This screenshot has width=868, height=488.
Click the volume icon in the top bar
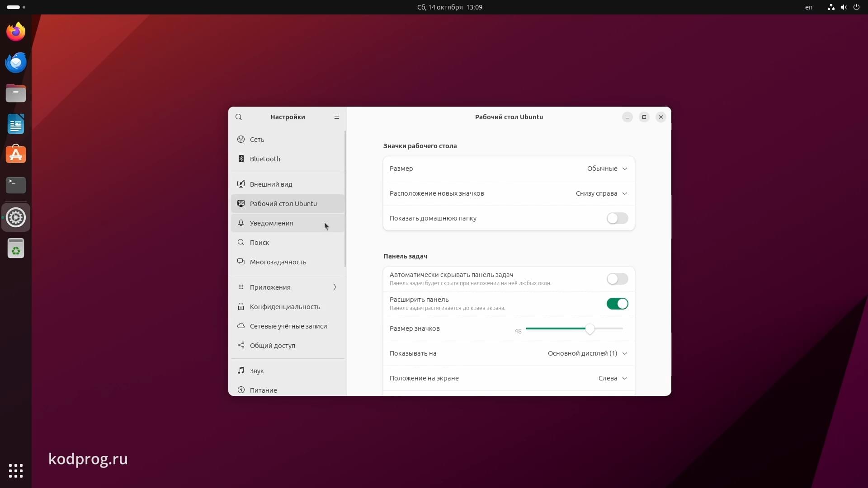[844, 7]
